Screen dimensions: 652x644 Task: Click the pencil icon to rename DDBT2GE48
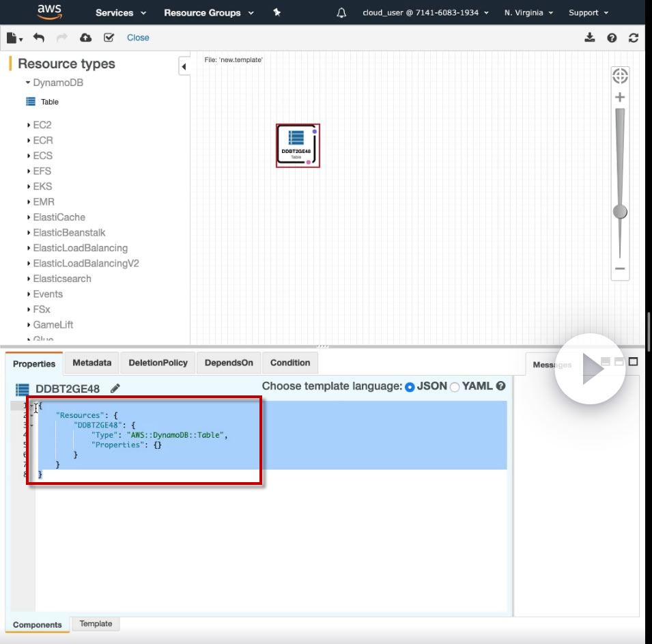pyautogui.click(x=115, y=389)
